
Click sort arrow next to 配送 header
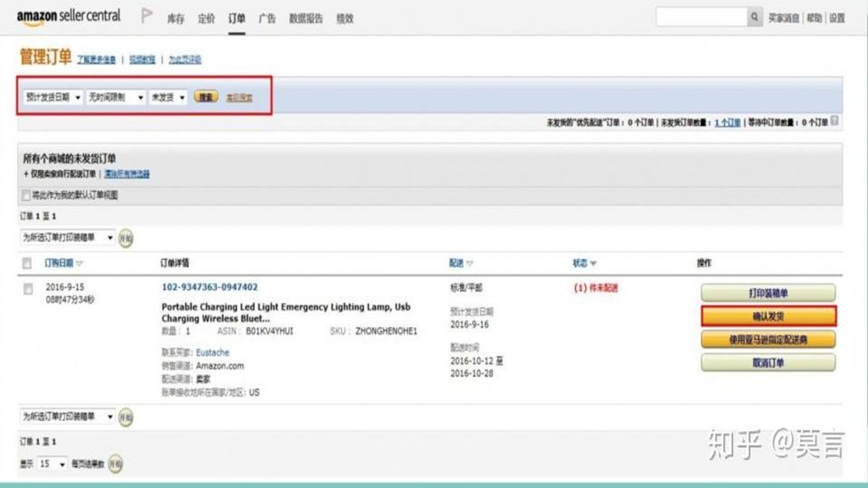click(x=470, y=263)
